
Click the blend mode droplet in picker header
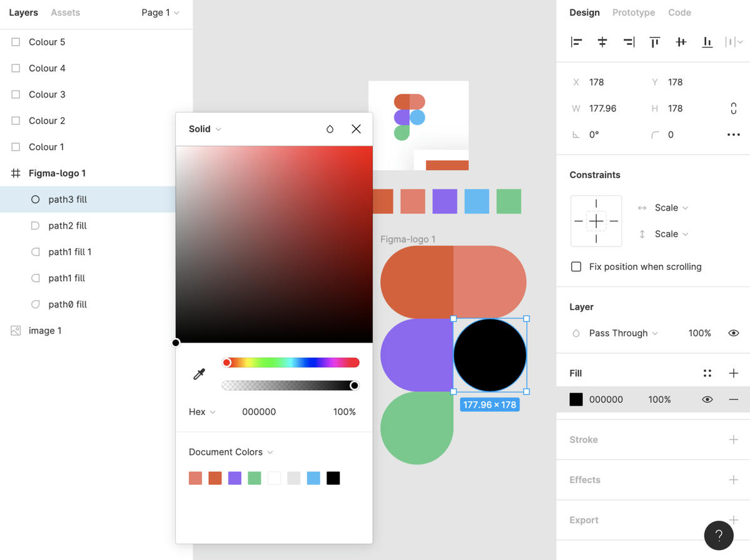click(330, 129)
